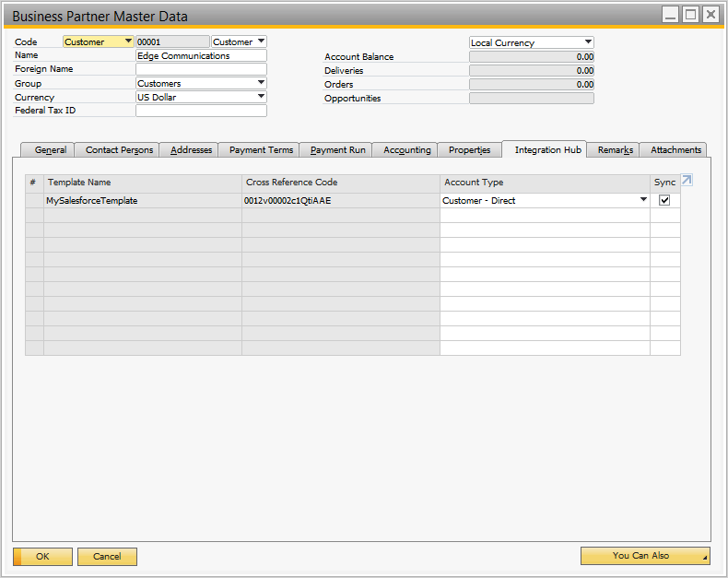The width and height of the screenshot is (728, 578).
Task: Expand the Local Currency dropdown
Action: (x=588, y=42)
